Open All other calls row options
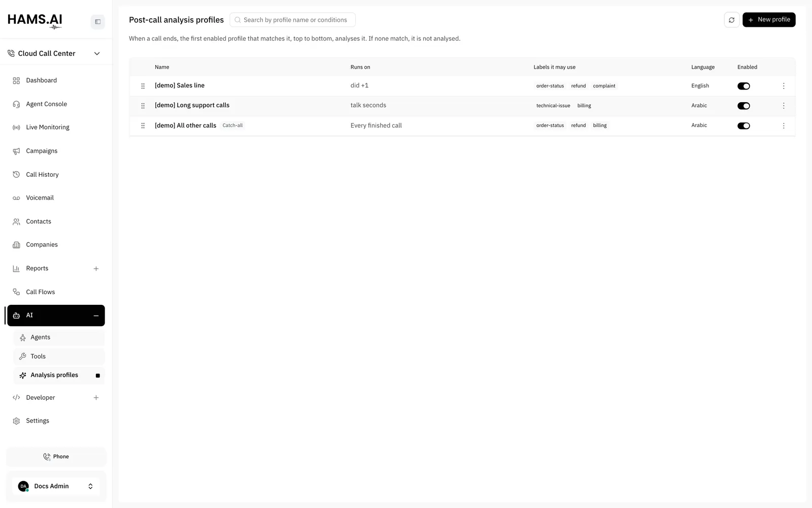The image size is (812, 508). pyautogui.click(x=784, y=125)
